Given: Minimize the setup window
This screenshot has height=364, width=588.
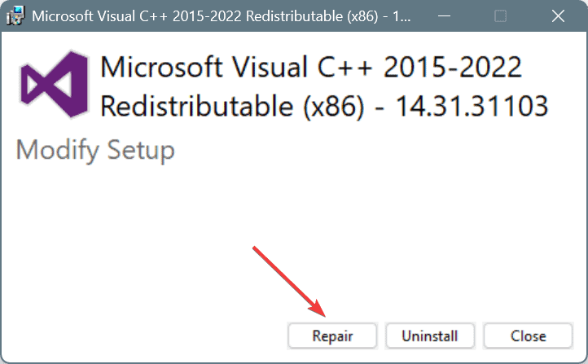Looking at the screenshot, I should 444,16.
